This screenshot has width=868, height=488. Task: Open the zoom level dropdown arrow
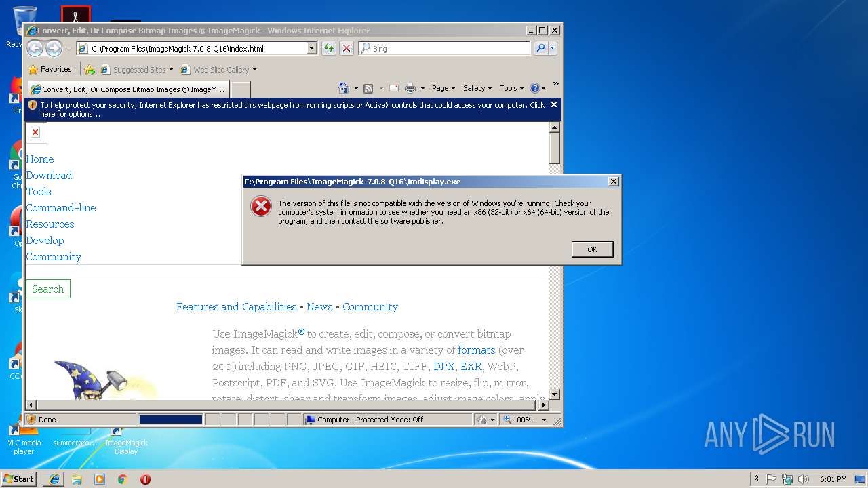click(x=544, y=420)
